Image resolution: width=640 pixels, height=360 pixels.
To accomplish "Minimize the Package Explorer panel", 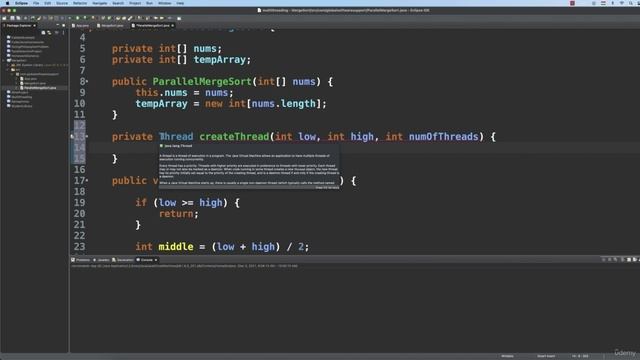I will click(58, 25).
